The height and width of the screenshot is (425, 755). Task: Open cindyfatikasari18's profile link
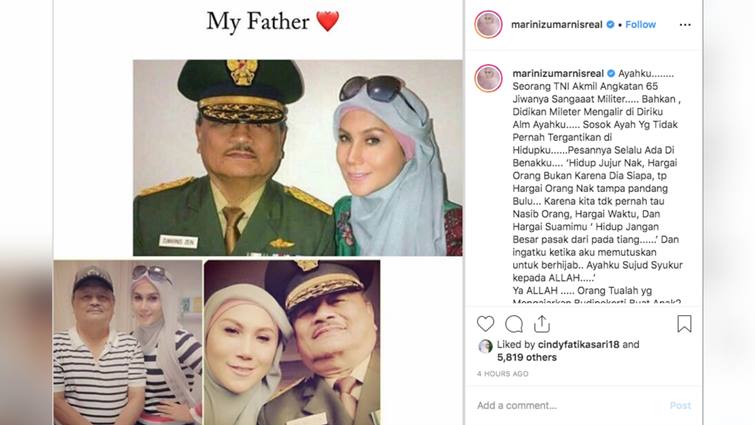pos(578,345)
